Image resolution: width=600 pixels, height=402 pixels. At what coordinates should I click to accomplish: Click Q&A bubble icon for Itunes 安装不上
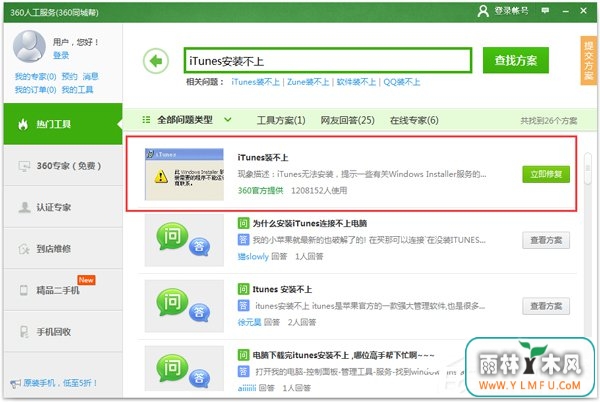point(184,306)
